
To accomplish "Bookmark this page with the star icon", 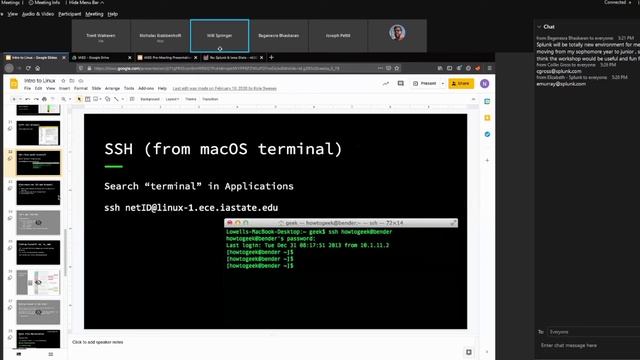I will tap(397, 68).
